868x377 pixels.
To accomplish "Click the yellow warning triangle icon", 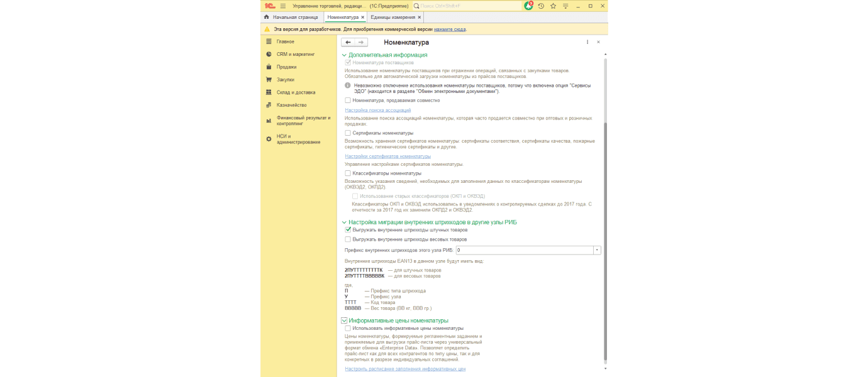I will point(267,29).
